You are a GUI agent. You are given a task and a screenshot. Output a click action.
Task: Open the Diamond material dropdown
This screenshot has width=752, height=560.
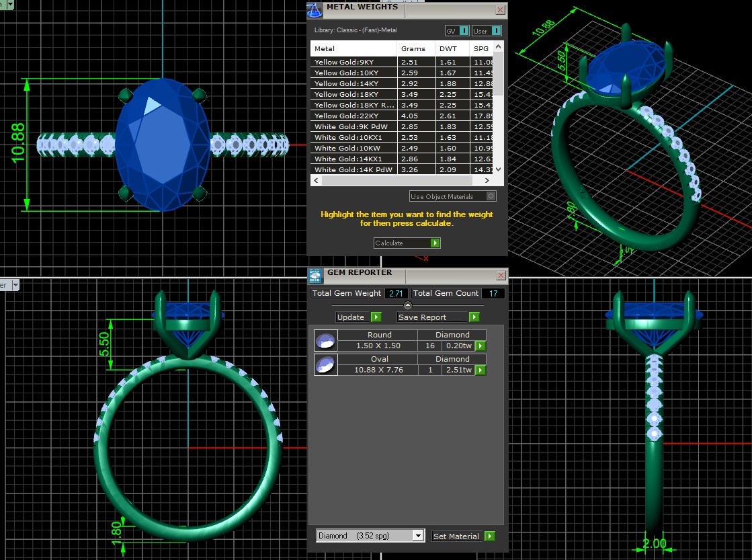pyautogui.click(x=418, y=536)
